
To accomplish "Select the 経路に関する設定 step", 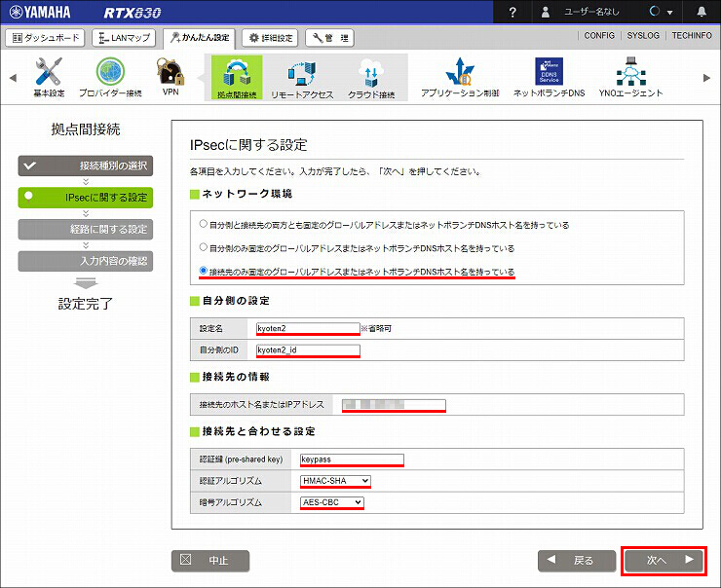I will [86, 229].
